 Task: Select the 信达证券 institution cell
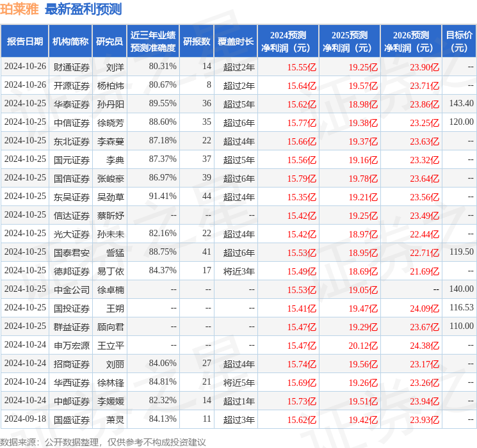(x=72, y=216)
